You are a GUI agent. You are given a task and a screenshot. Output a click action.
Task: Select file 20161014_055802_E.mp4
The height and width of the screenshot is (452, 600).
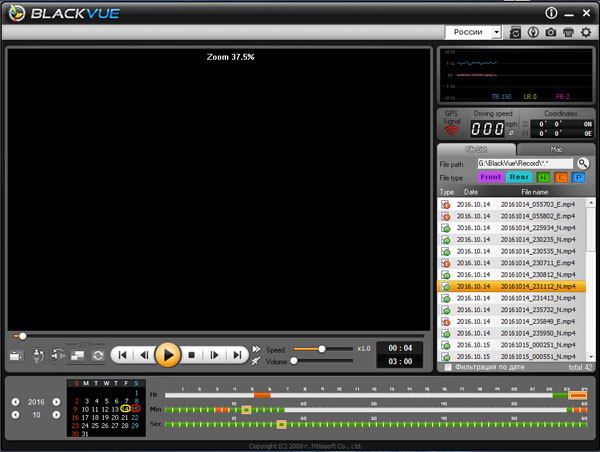coord(512,216)
